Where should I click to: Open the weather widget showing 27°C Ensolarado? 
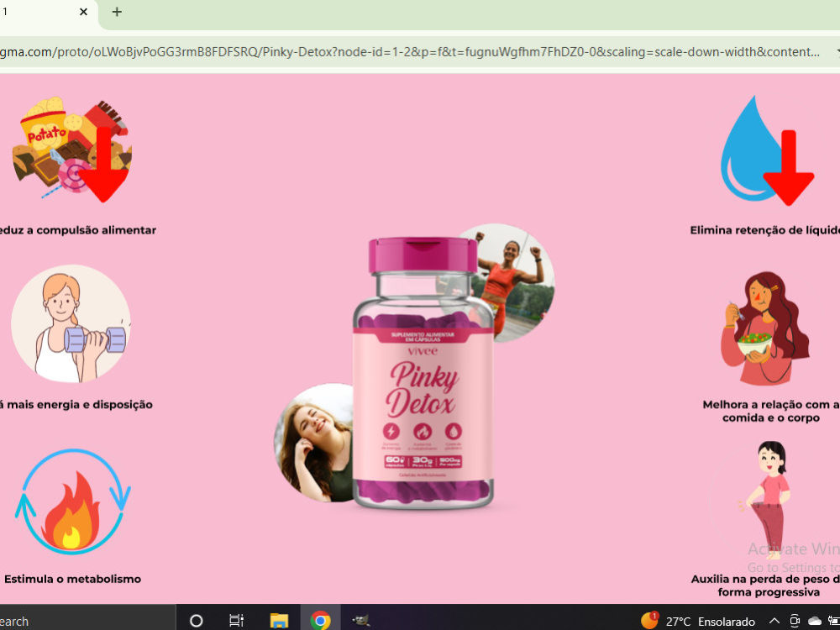[698, 621]
